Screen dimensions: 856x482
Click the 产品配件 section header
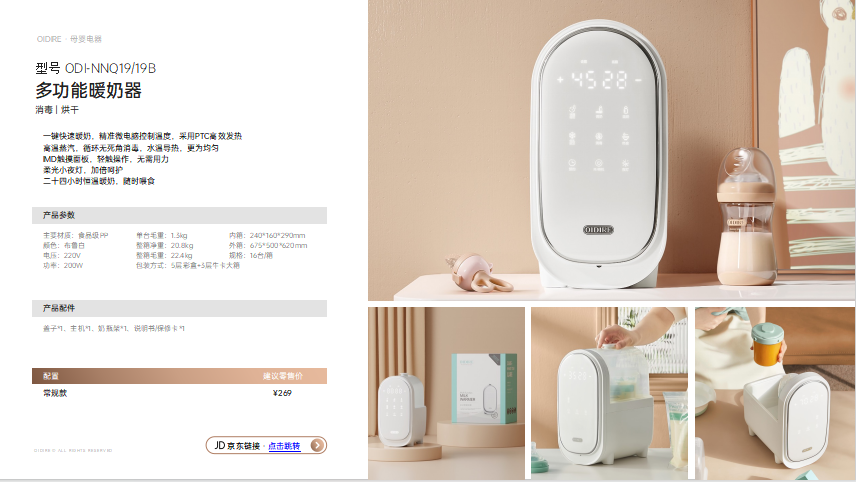pyautogui.click(x=179, y=308)
